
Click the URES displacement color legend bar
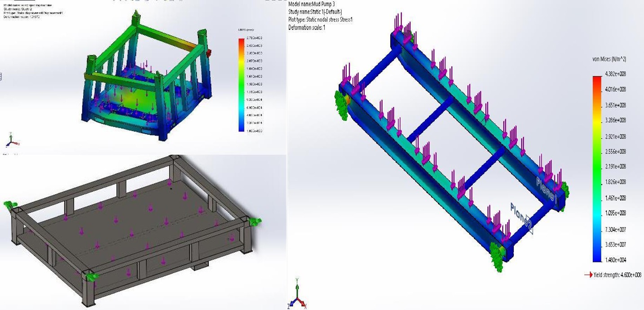[x=242, y=84]
